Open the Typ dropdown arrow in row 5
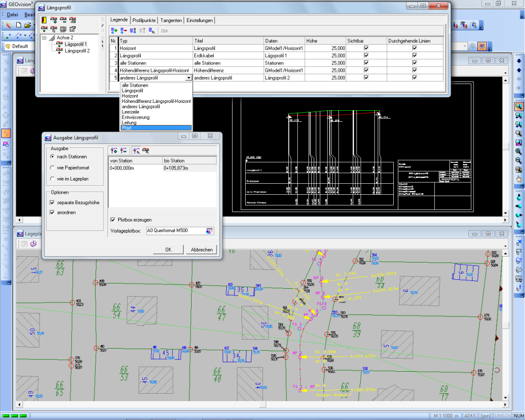Image resolution: width=525 pixels, height=420 pixels. click(x=189, y=78)
